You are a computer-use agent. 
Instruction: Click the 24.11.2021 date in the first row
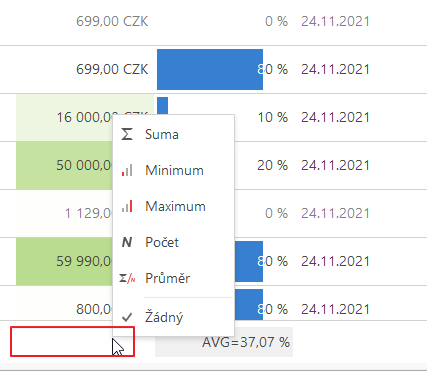(x=335, y=21)
